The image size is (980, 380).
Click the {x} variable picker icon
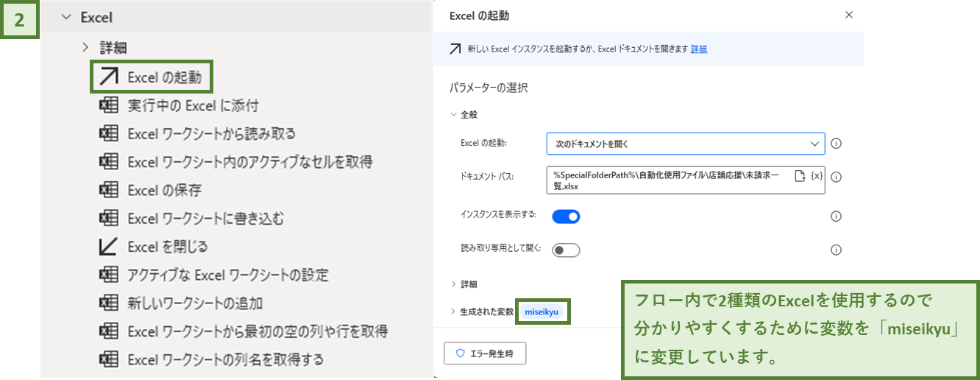[816, 175]
